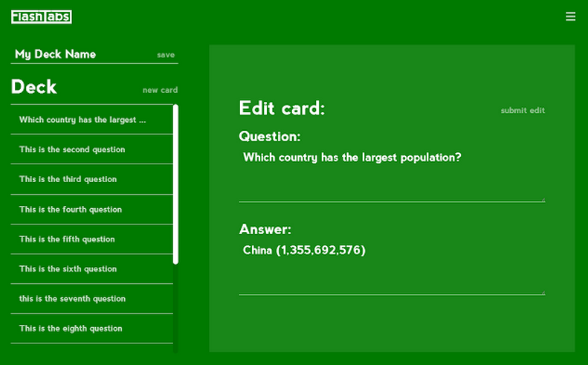Add a new card to deck
This screenshot has width=588, height=365.
(160, 90)
